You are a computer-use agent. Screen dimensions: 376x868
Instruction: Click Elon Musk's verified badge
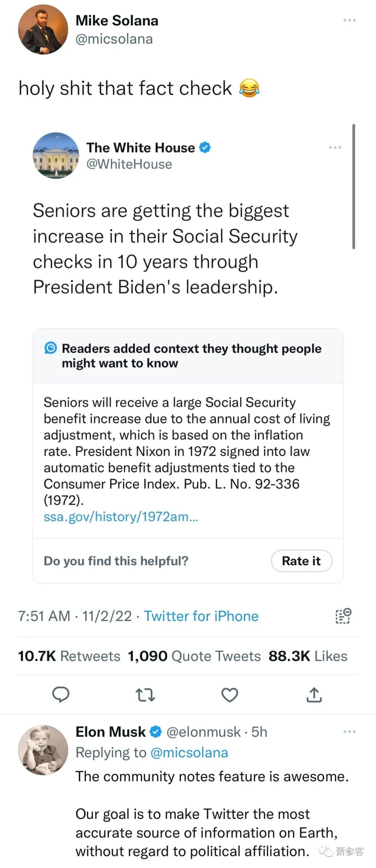(156, 732)
